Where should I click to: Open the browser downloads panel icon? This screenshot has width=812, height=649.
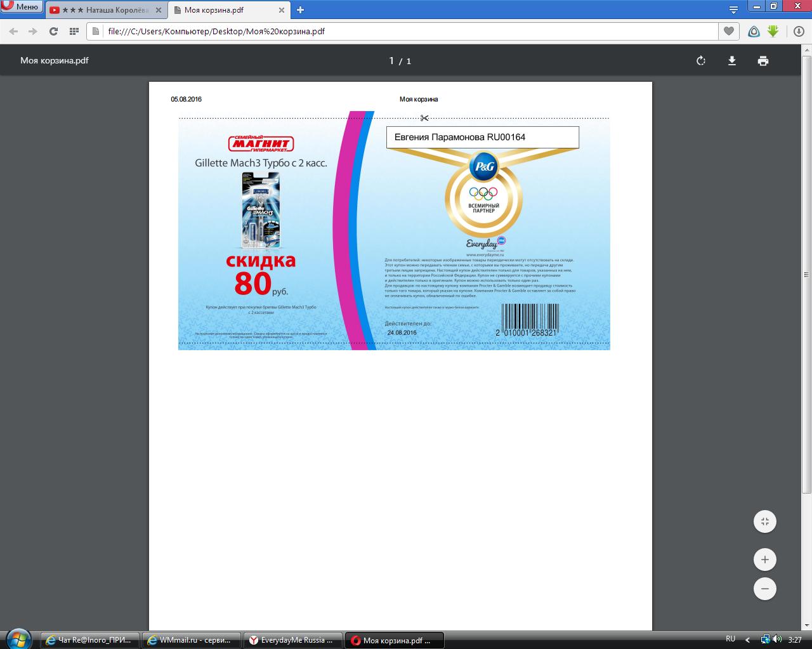[799, 31]
